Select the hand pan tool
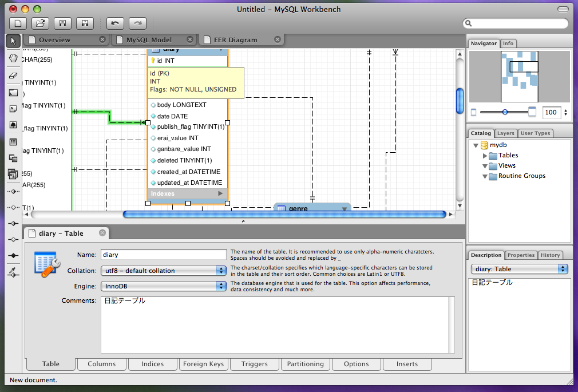 click(x=13, y=58)
